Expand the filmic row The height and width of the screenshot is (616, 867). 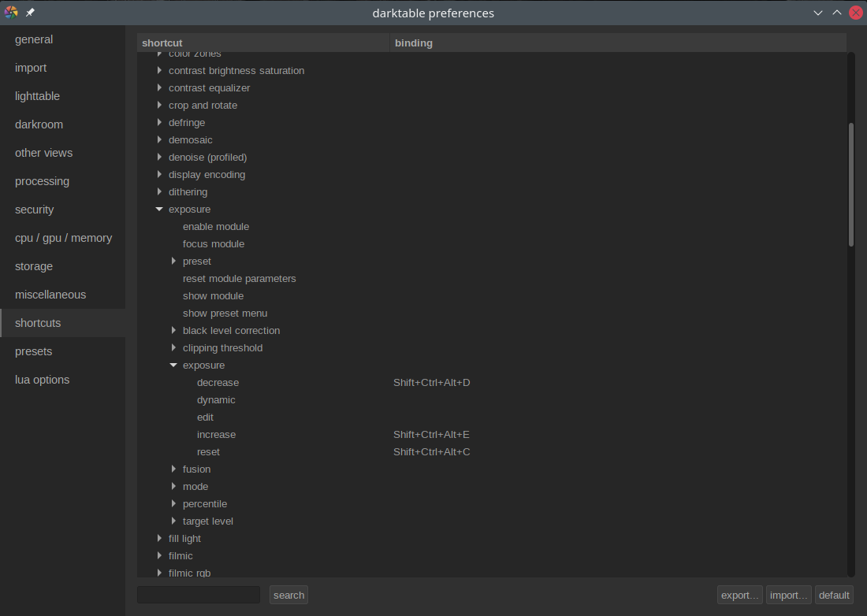click(x=159, y=556)
